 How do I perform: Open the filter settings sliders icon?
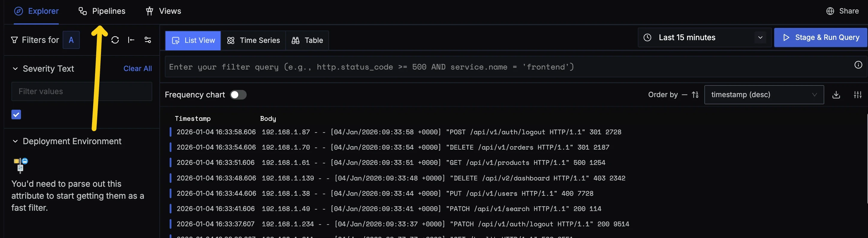pos(147,40)
